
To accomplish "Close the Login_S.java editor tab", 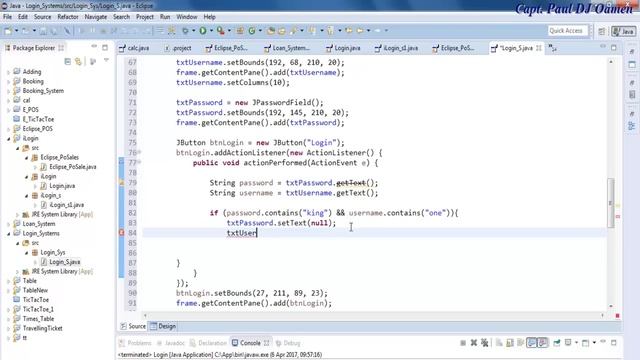I will point(539,48).
